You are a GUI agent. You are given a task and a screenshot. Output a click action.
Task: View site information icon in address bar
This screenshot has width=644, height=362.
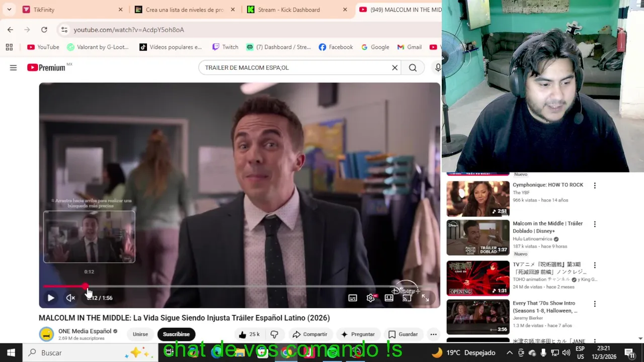(x=64, y=30)
